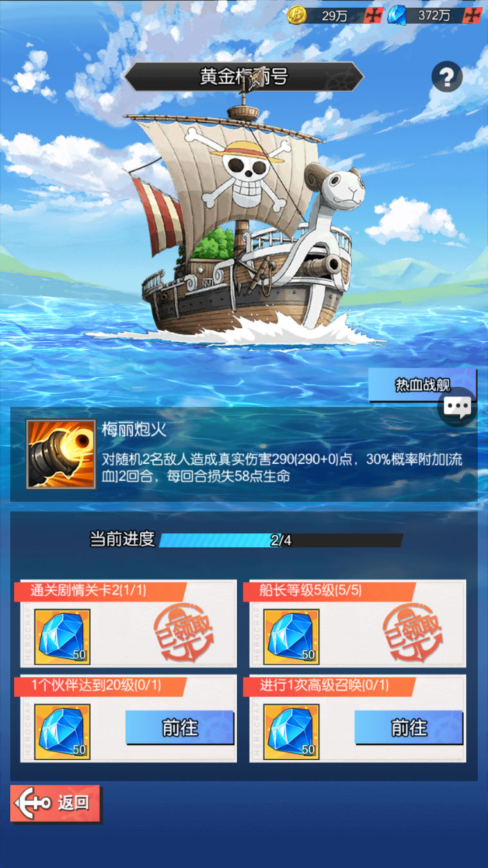Tap the diamond reward for 船长等级5级
The width and height of the screenshot is (488, 868).
[x=291, y=637]
